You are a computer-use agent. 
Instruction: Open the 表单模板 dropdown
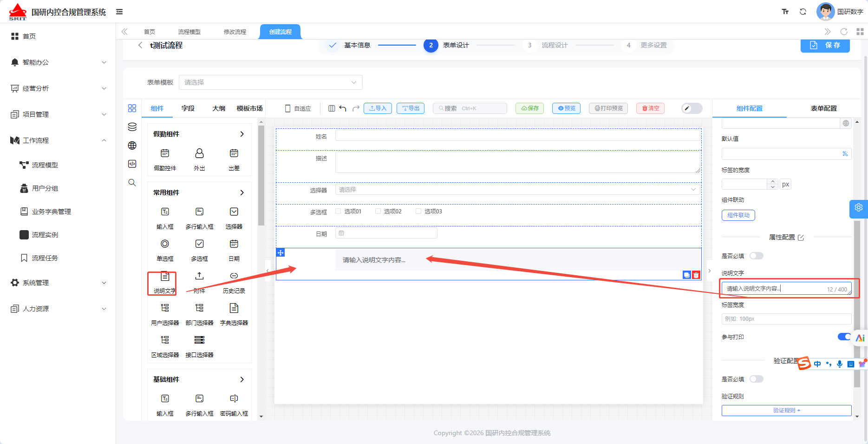[x=270, y=82]
